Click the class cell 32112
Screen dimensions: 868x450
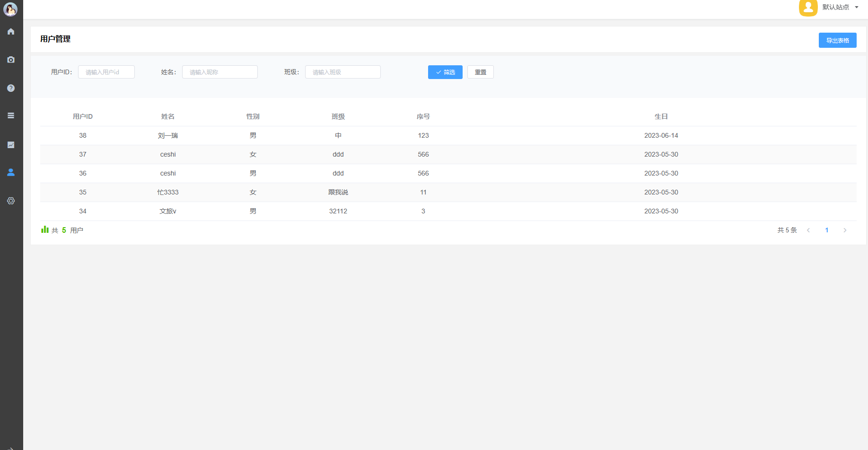(338, 211)
